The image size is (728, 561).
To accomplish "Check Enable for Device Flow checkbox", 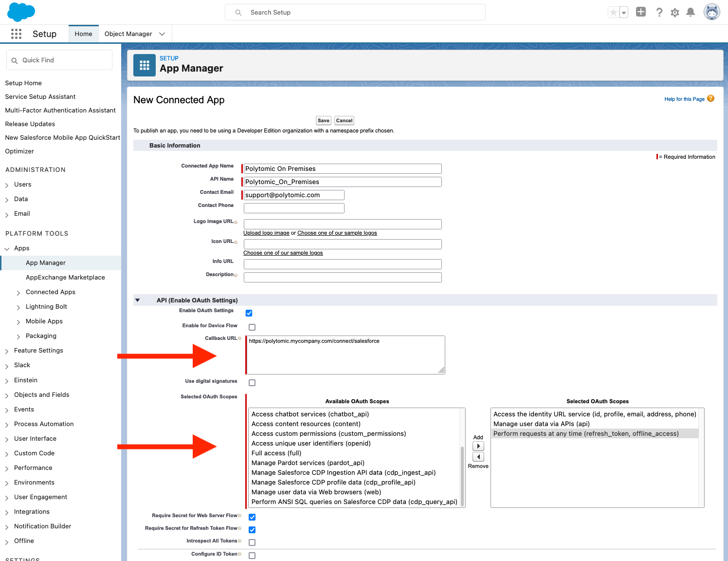I will pyautogui.click(x=252, y=327).
